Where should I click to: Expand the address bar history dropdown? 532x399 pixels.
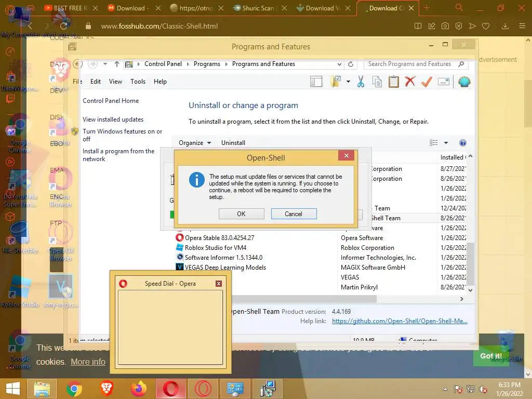click(339, 64)
